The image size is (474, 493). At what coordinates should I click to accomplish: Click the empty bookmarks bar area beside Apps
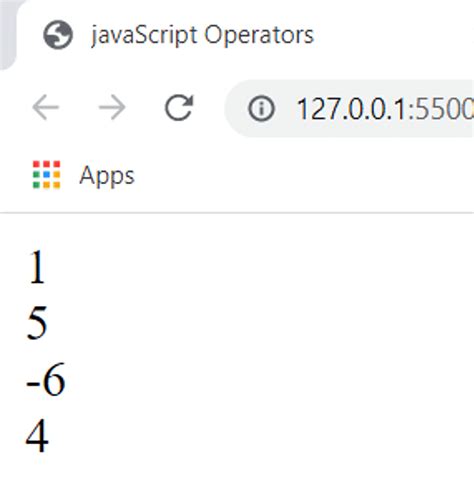(x=300, y=176)
